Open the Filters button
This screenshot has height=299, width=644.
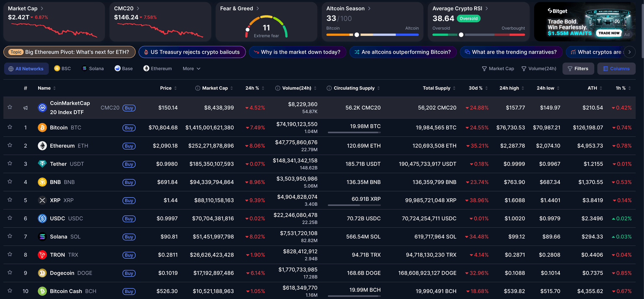click(578, 68)
